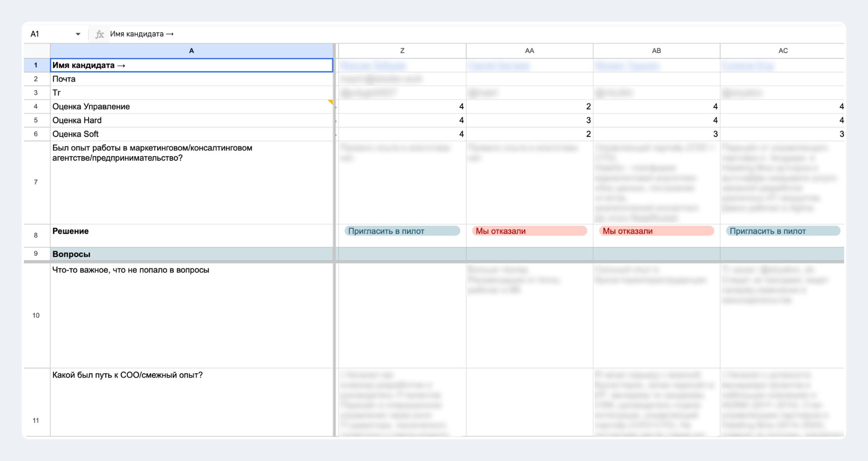Select column AA header

(x=529, y=51)
